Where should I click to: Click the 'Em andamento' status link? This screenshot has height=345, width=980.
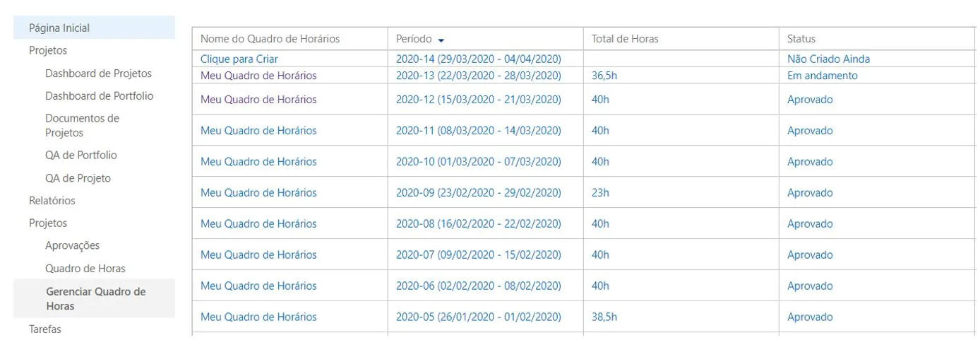pyautogui.click(x=823, y=76)
